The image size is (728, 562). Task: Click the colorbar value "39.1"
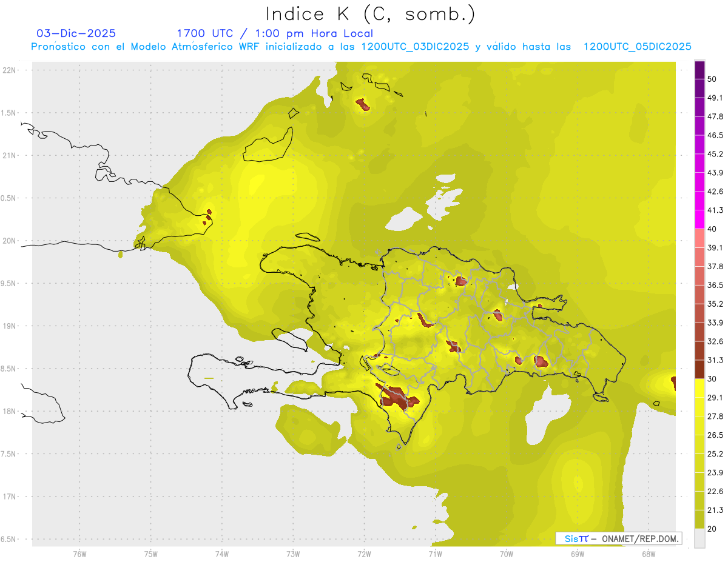pyautogui.click(x=715, y=247)
